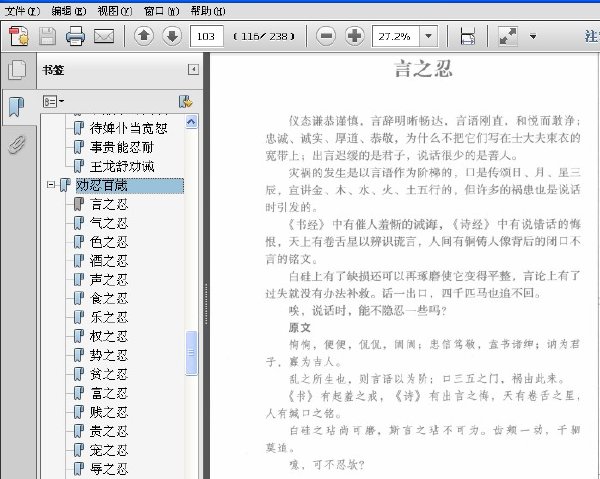
Task: Click the bookmarks panel scrollbar thumb
Action: [x=191, y=353]
